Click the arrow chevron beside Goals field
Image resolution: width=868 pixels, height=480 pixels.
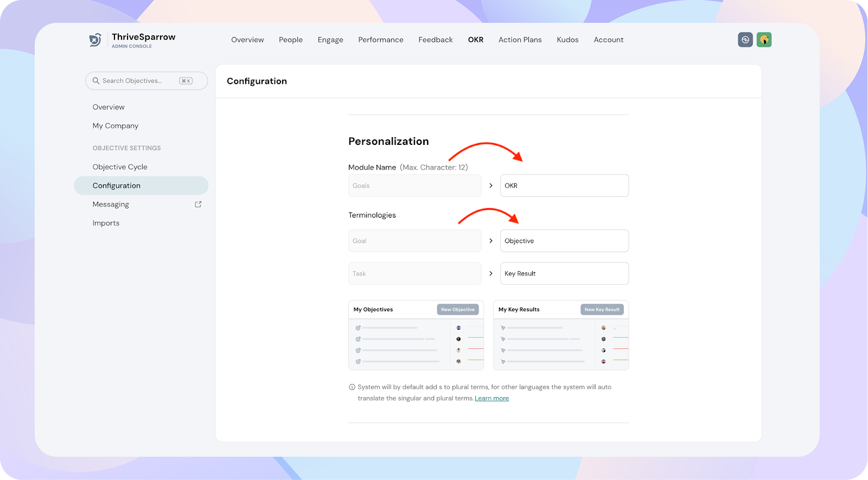pyautogui.click(x=491, y=185)
